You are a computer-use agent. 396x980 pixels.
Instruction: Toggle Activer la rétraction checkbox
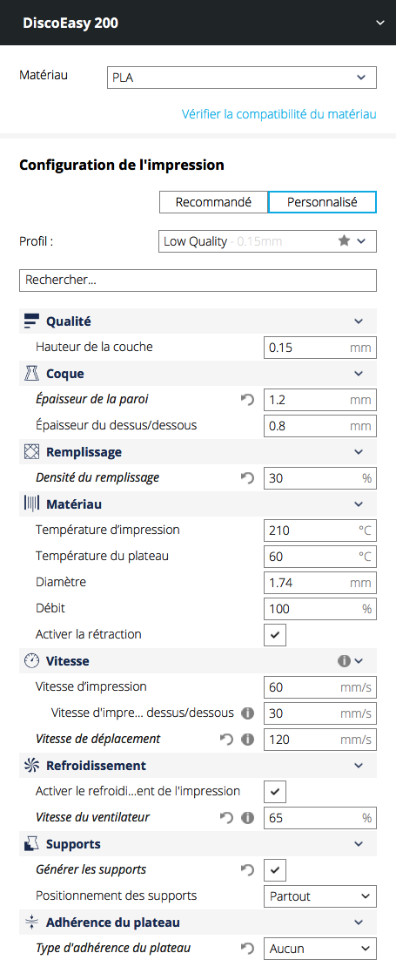pyautogui.click(x=275, y=635)
